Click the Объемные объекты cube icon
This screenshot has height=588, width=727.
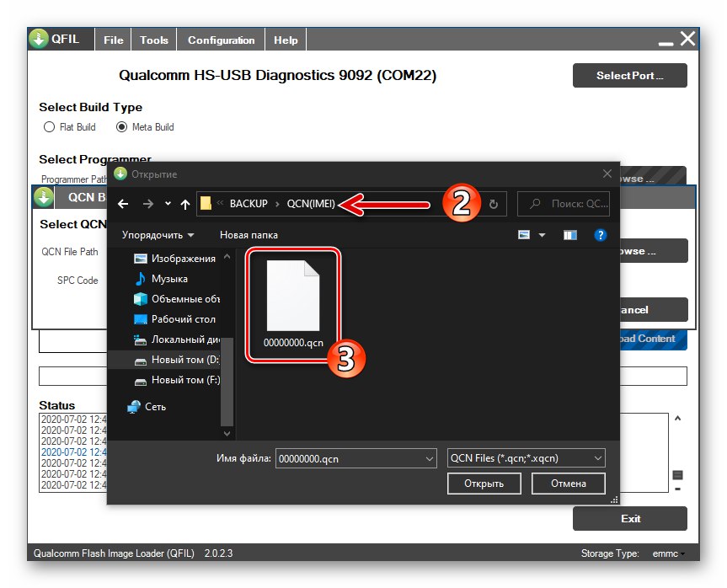[x=140, y=299]
